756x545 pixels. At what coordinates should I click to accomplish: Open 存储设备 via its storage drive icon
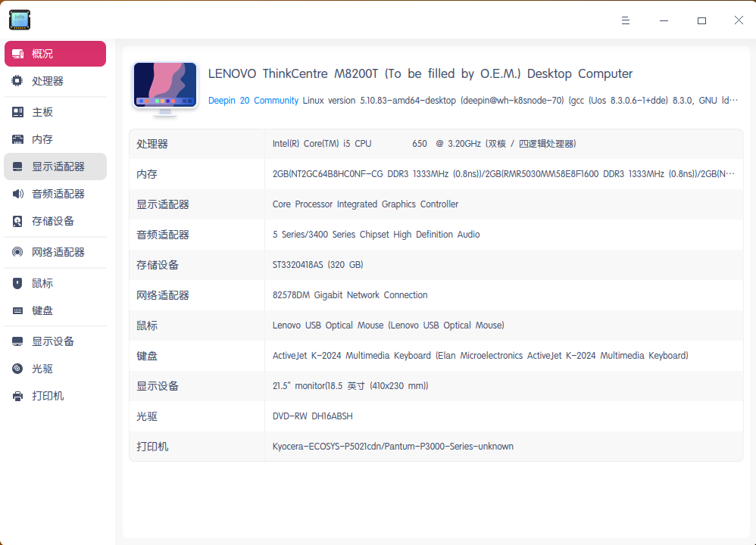point(17,221)
